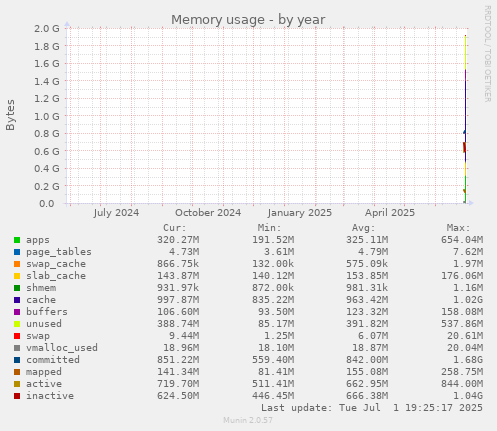
Task: Click the dark green shmem legend swatch
Action: [x=17, y=288]
